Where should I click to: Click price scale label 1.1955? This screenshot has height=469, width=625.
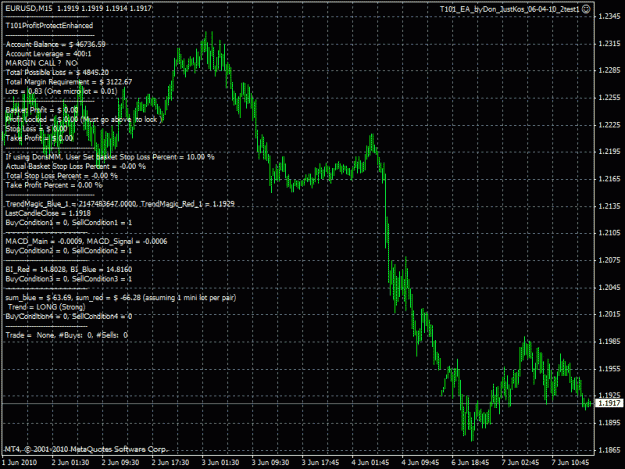click(x=610, y=369)
